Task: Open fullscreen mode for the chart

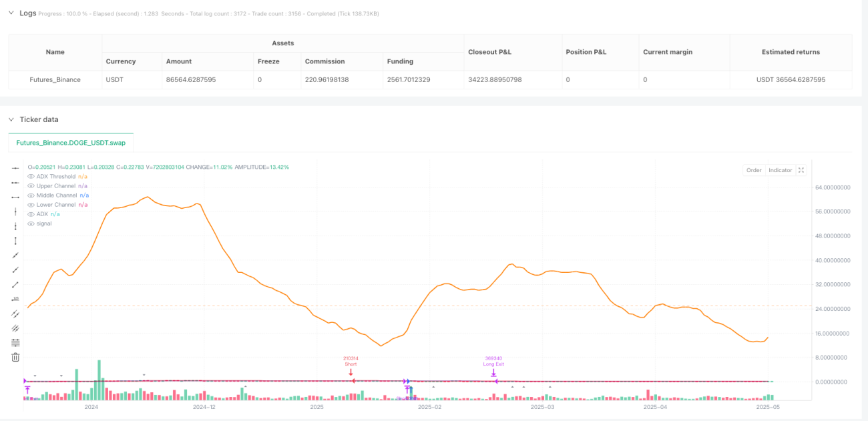Action: [x=802, y=170]
